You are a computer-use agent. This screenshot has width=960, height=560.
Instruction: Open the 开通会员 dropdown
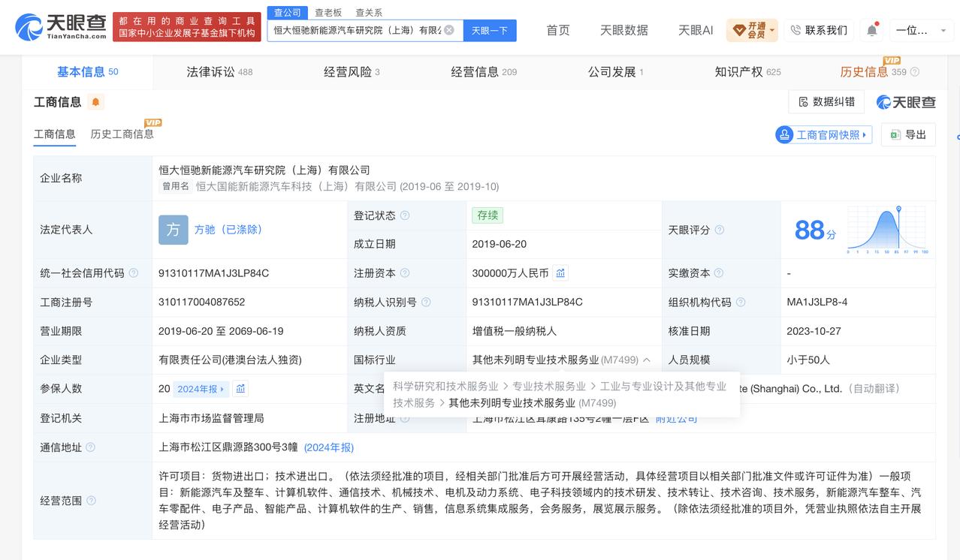[x=752, y=30]
